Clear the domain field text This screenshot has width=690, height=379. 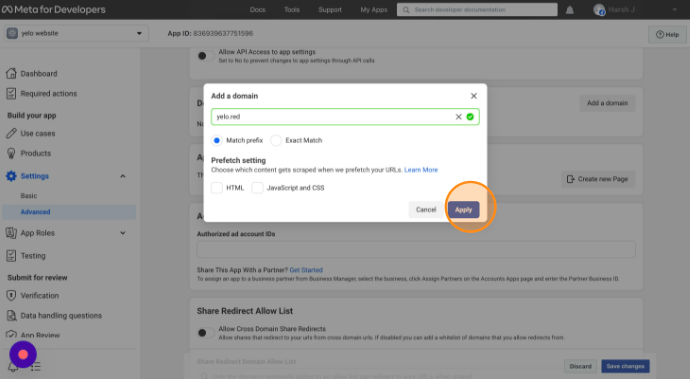point(458,117)
